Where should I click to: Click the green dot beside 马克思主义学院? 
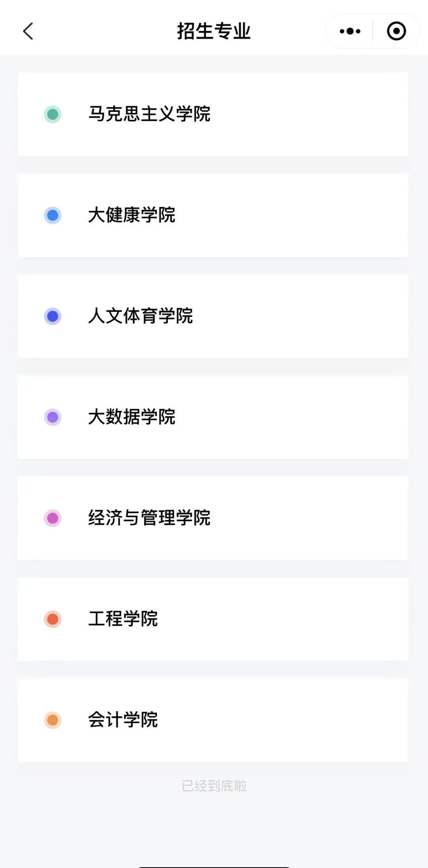click(x=53, y=115)
